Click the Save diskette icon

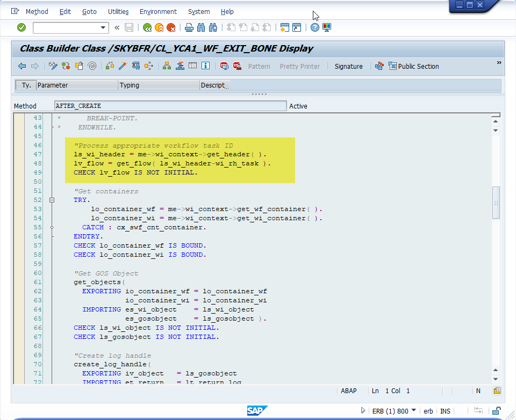click(x=129, y=27)
